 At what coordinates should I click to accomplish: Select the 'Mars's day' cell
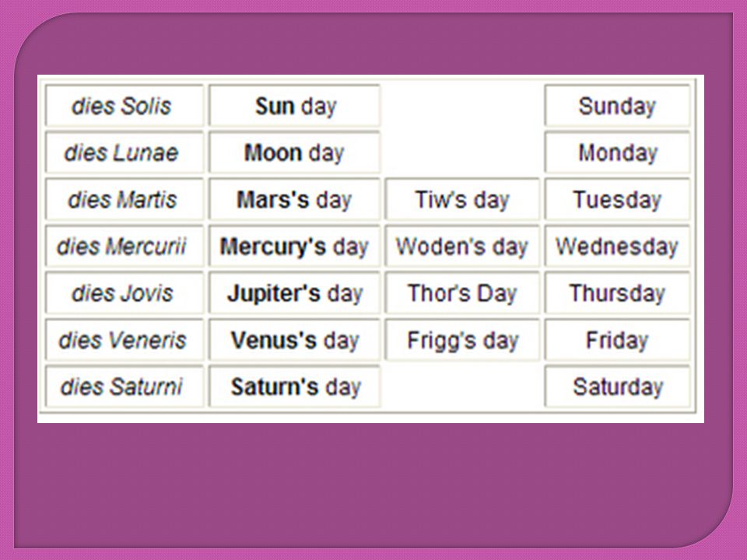point(294,199)
